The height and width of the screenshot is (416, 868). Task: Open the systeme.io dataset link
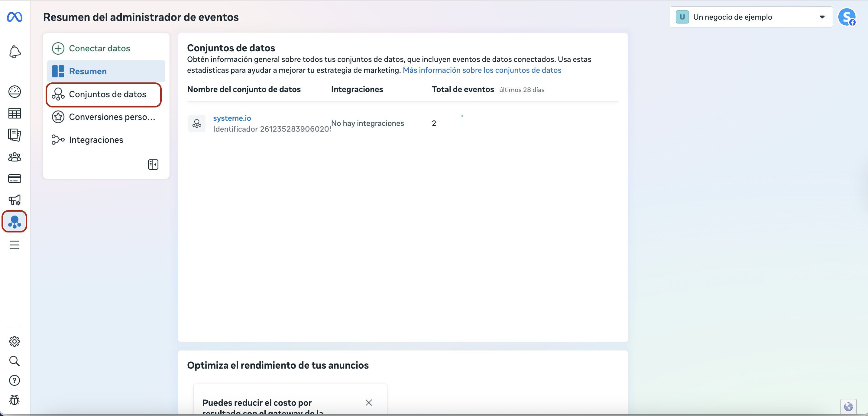pyautogui.click(x=232, y=118)
